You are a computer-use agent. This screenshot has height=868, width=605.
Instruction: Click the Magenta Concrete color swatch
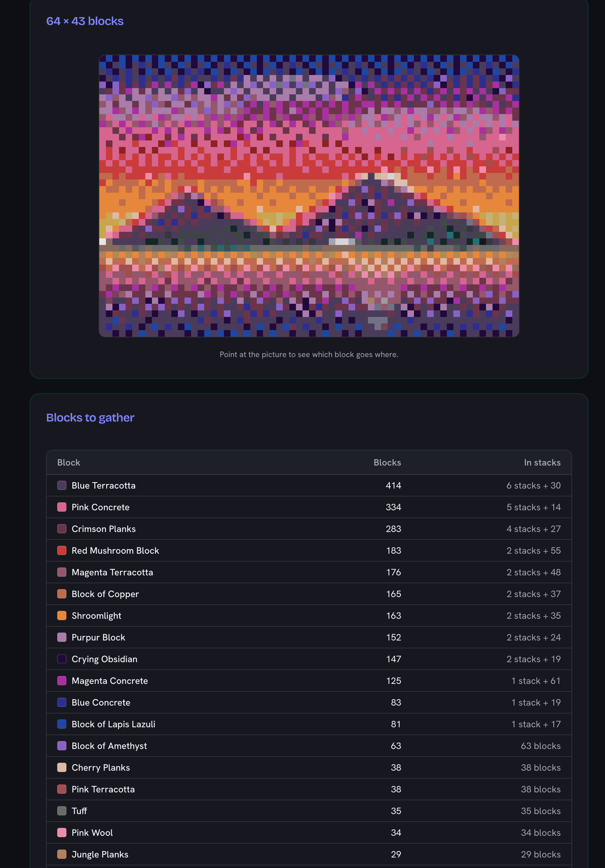[61, 681]
